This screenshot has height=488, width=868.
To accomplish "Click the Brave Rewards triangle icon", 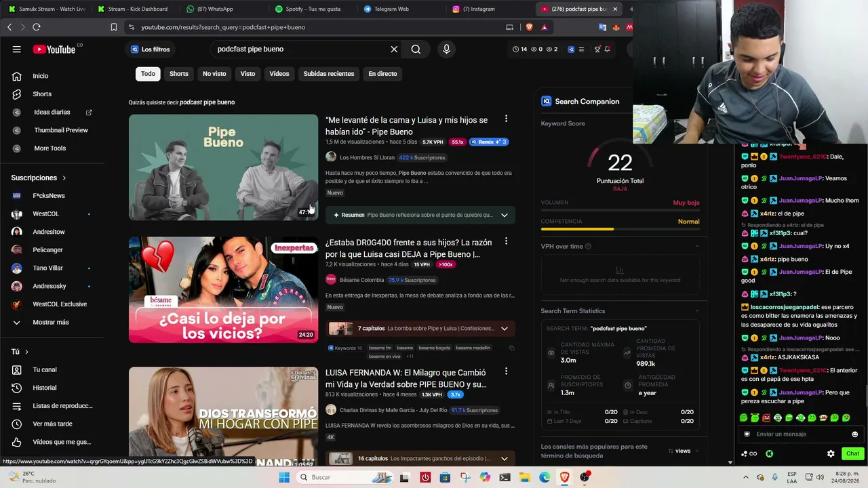I will click(x=544, y=27).
